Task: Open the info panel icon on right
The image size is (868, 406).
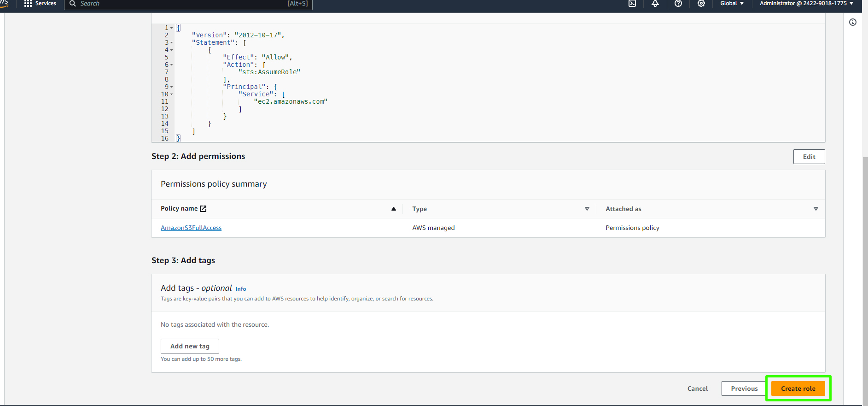Action: coord(853,22)
